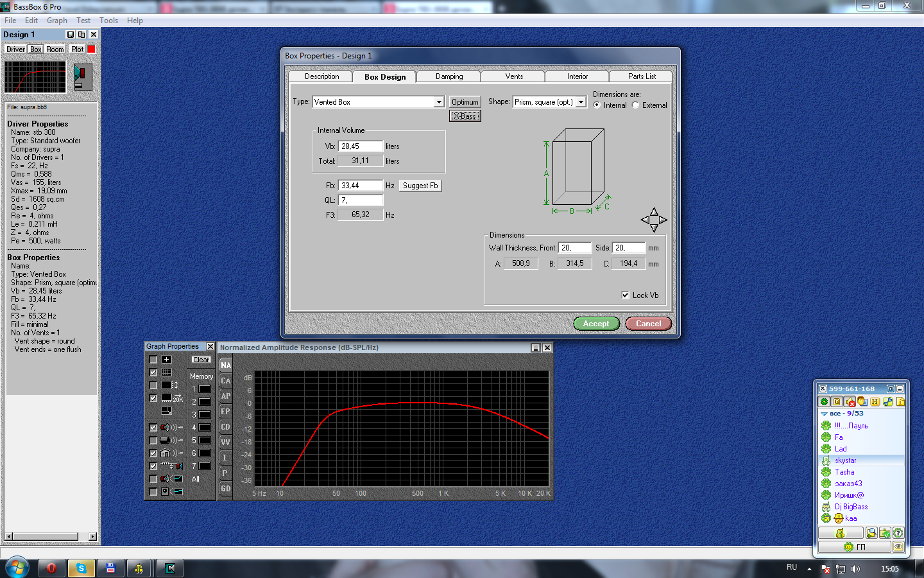Select the CD graph tab
The height and width of the screenshot is (578, 924).
click(x=226, y=426)
